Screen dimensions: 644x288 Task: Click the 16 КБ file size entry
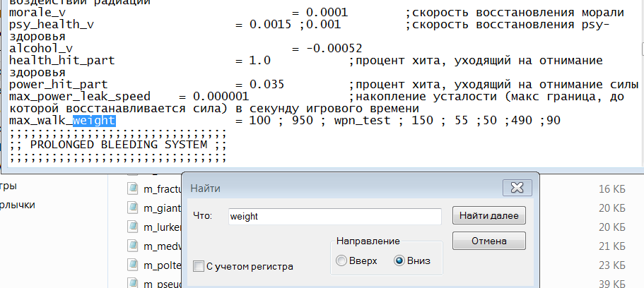coord(612,189)
